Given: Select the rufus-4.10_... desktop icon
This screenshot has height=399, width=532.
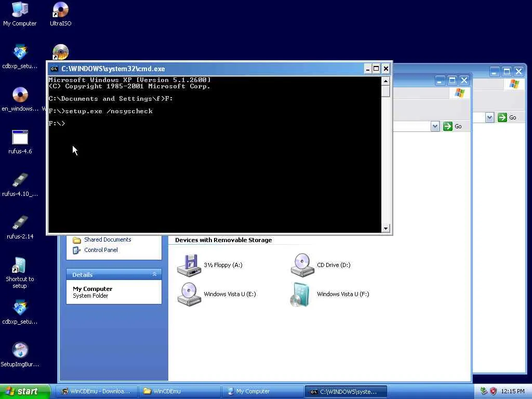Looking at the screenshot, I should pos(20,184).
